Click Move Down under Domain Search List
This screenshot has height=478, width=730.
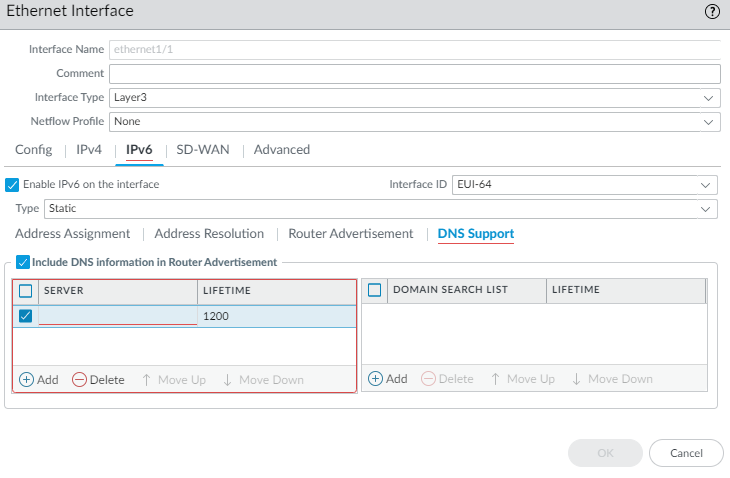click(577, 379)
